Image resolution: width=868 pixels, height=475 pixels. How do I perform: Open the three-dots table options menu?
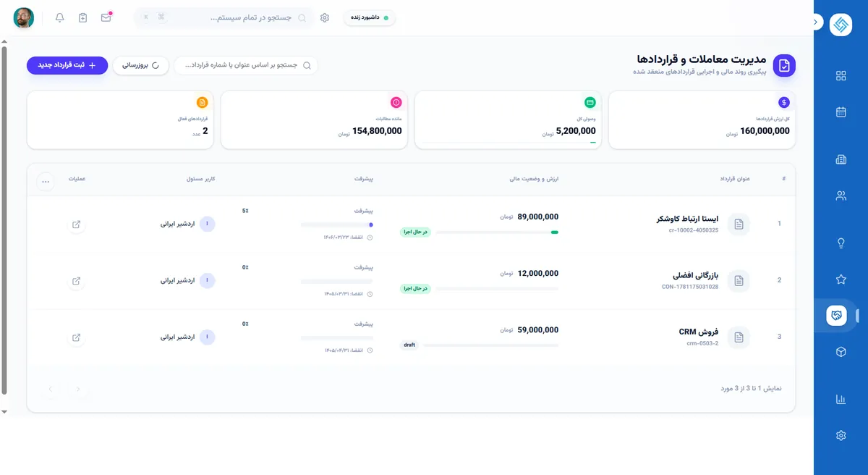pos(46,182)
